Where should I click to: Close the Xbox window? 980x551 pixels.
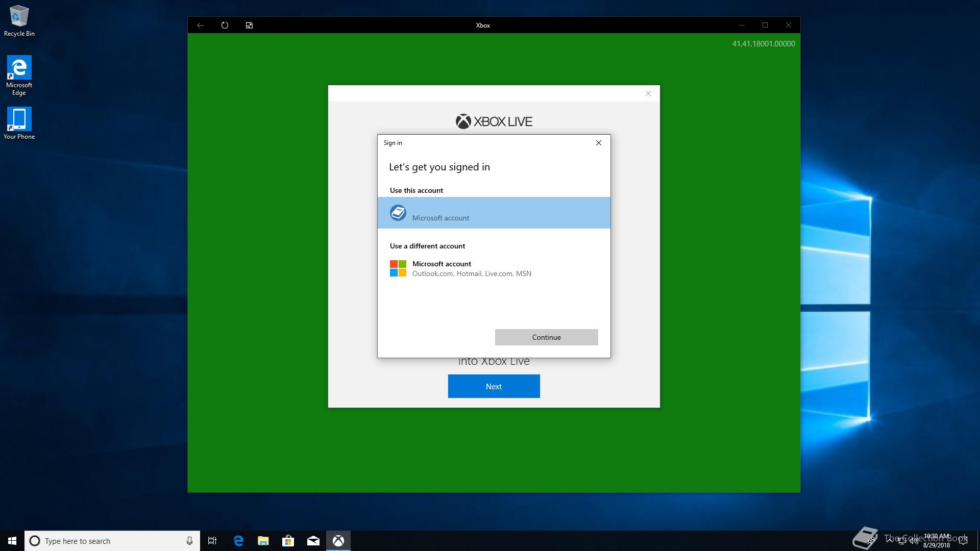click(789, 25)
